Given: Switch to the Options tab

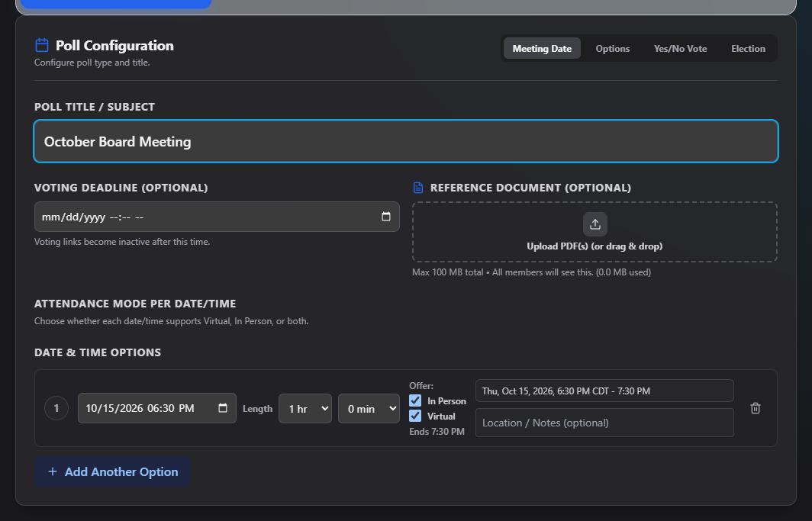Looking at the screenshot, I should tap(613, 48).
